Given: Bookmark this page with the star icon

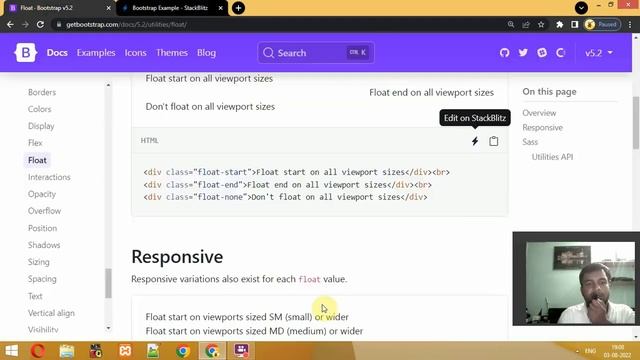Looking at the screenshot, I should point(541,24).
